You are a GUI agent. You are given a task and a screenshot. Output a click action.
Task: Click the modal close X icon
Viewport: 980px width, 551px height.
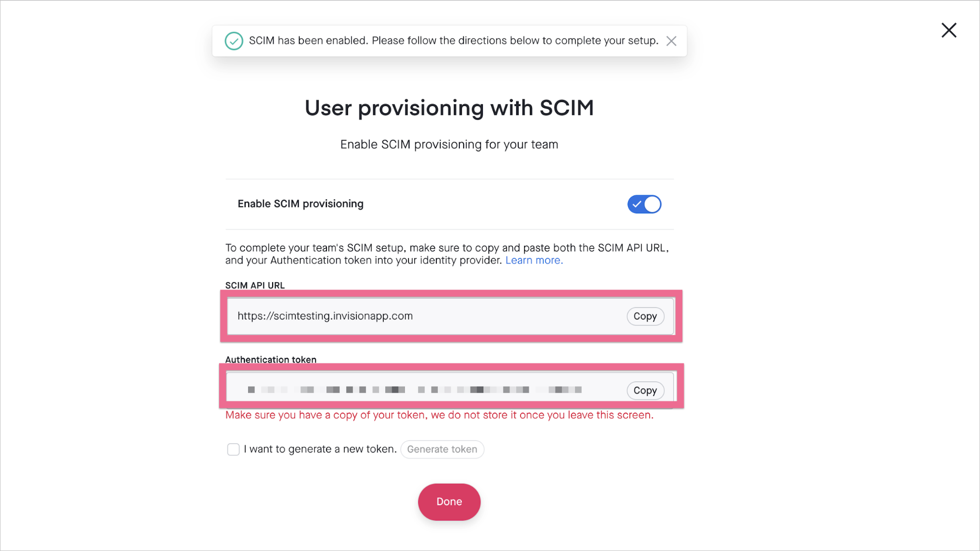point(950,30)
